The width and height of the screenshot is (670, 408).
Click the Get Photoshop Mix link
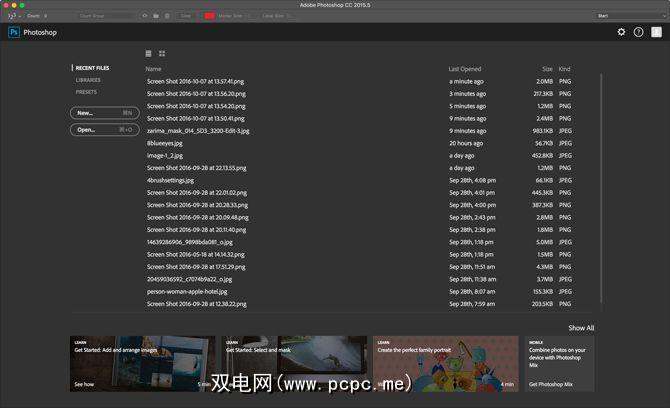(x=551, y=384)
